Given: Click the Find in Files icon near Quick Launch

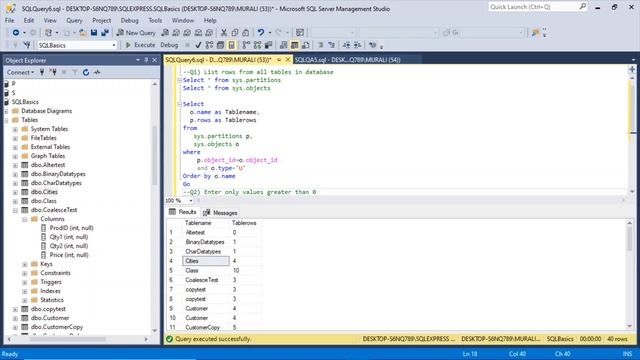Looking at the screenshot, I should [x=535, y=33].
